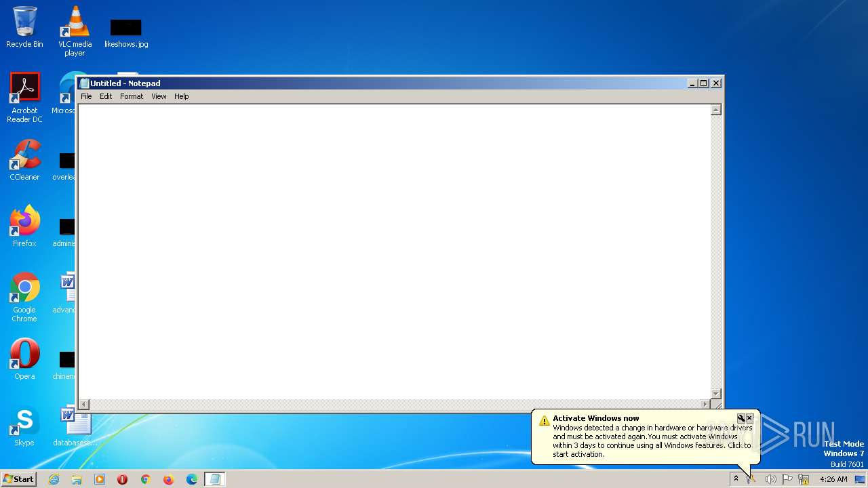Select the VLC media player shortcut

pos(75,31)
